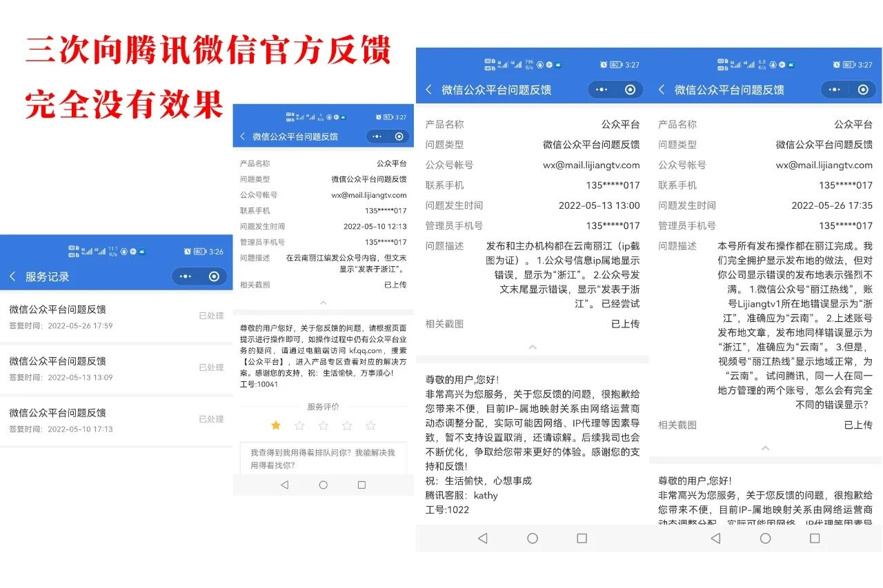The image size is (883, 588).
Task: Tap Android recents square on 2022-05-26 17:35 screen
Action: click(x=815, y=538)
